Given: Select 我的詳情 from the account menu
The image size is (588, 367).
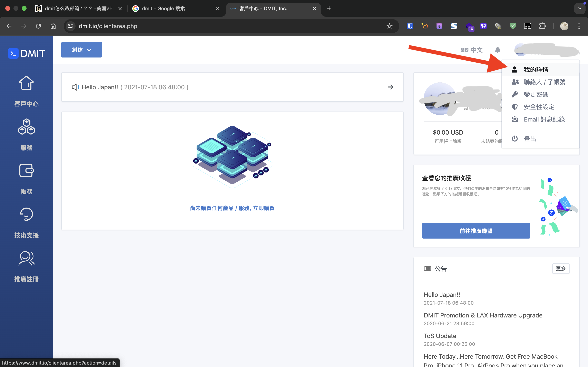Looking at the screenshot, I should (x=536, y=70).
